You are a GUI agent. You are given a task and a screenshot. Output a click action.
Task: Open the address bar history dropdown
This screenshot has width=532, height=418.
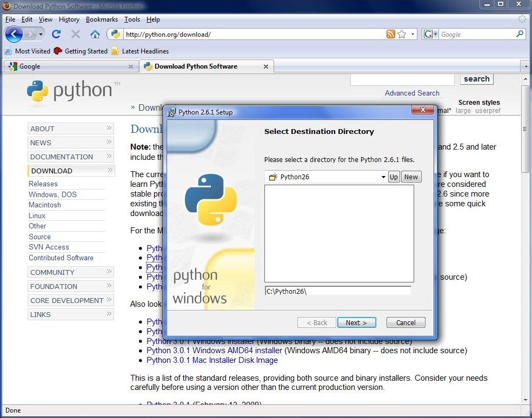click(413, 34)
